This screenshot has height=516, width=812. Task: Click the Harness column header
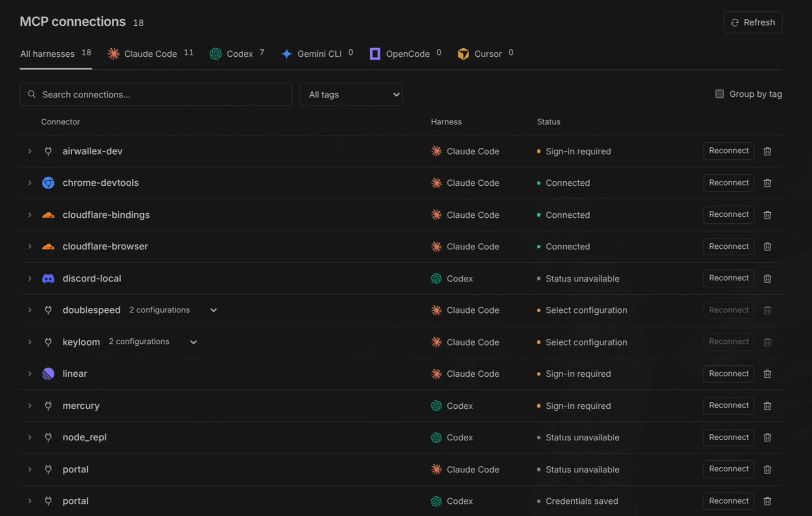pos(446,122)
